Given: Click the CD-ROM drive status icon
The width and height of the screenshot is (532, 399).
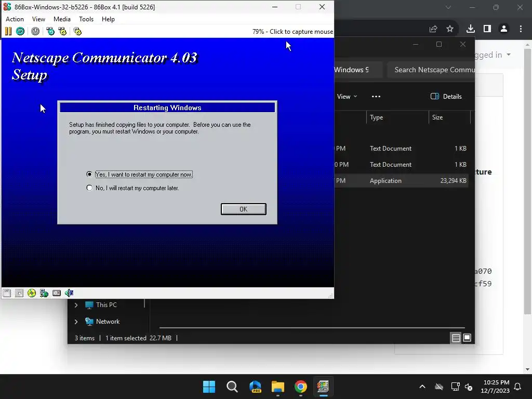Looking at the screenshot, I should point(32,293).
